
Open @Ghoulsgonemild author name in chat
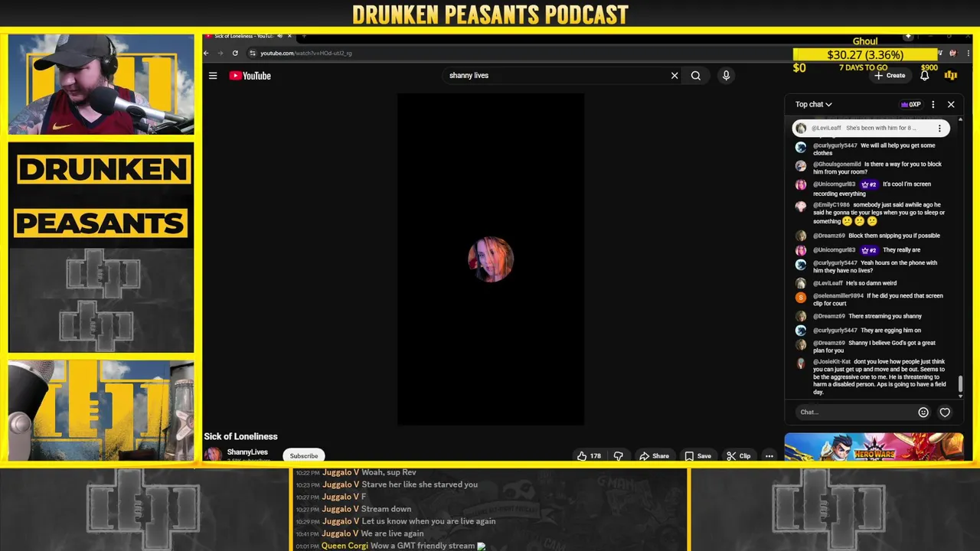(837, 164)
